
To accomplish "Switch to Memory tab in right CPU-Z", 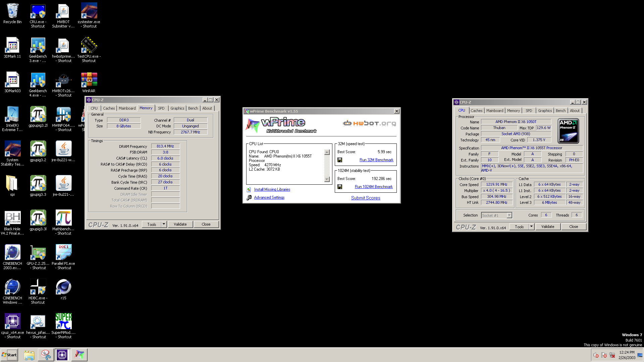I will pyautogui.click(x=514, y=111).
